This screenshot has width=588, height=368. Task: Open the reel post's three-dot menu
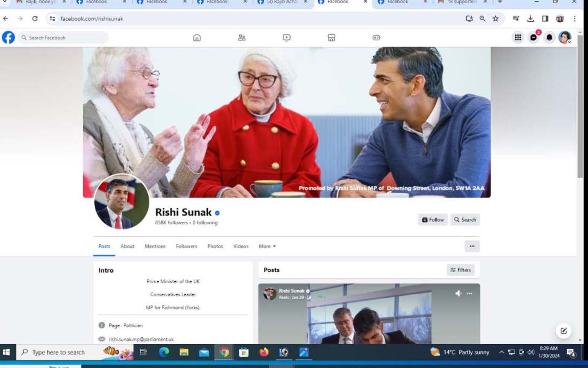470,293
